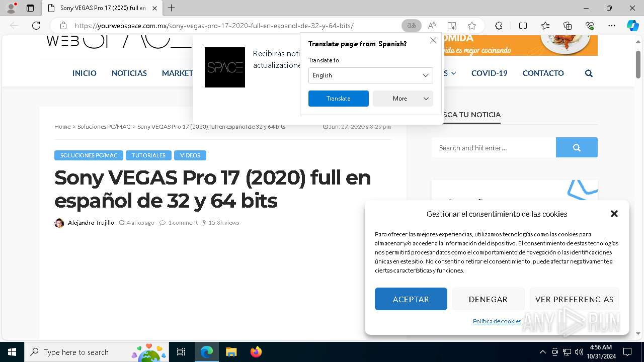The width and height of the screenshot is (644, 362).
Task: Click VER PREFERENCIAS button
Action: click(x=574, y=299)
